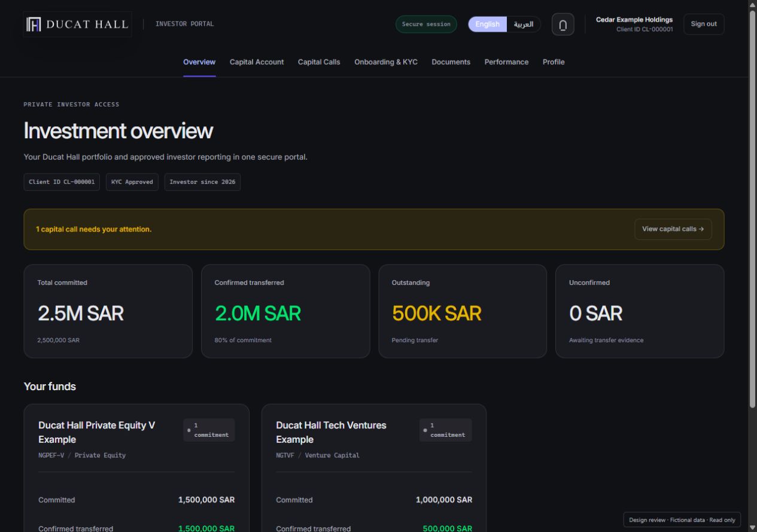
Task: Open Onboarding & KYC tab
Action: (386, 62)
